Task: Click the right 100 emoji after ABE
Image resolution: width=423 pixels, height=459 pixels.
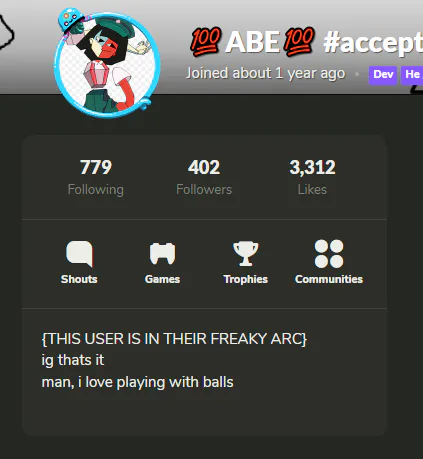Action: [299, 41]
